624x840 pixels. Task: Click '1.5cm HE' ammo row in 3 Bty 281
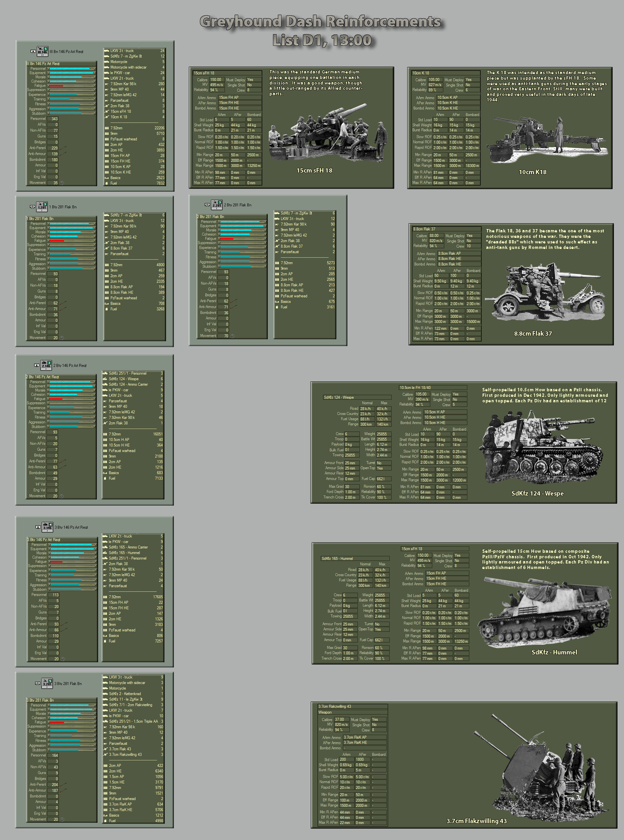(x=133, y=782)
